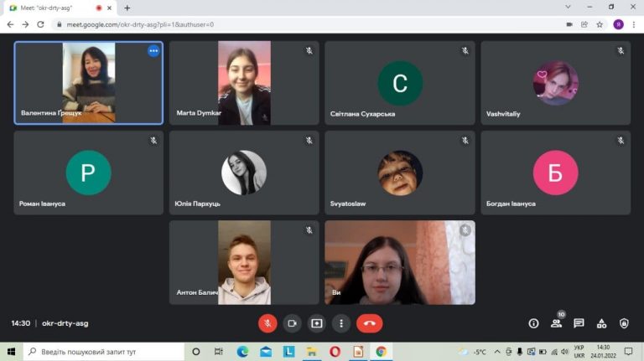The image size is (644, 361).
Task: Unmute the microphone with red mic button
Action: click(267, 323)
